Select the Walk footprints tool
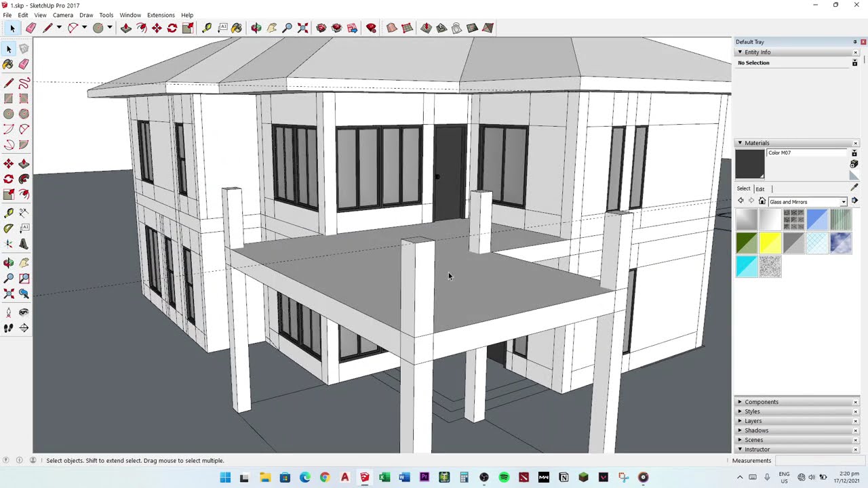The width and height of the screenshot is (868, 488). coord(8,328)
